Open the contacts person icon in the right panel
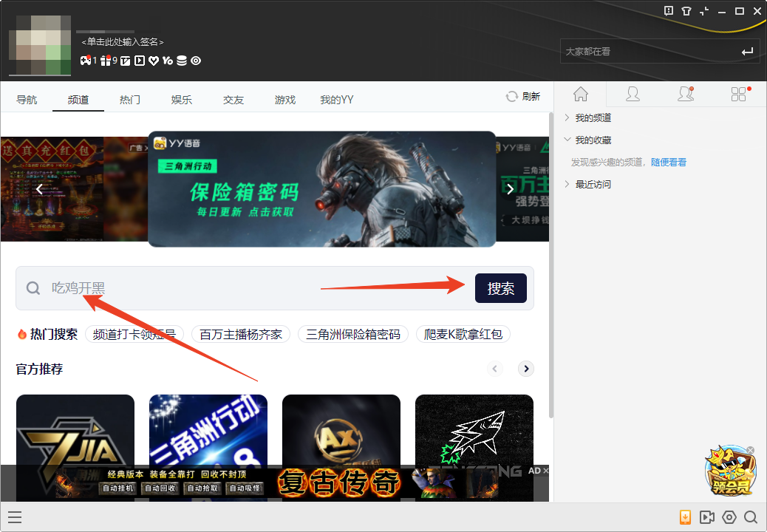Screen dimensions: 767x532 pyautogui.click(x=633, y=94)
